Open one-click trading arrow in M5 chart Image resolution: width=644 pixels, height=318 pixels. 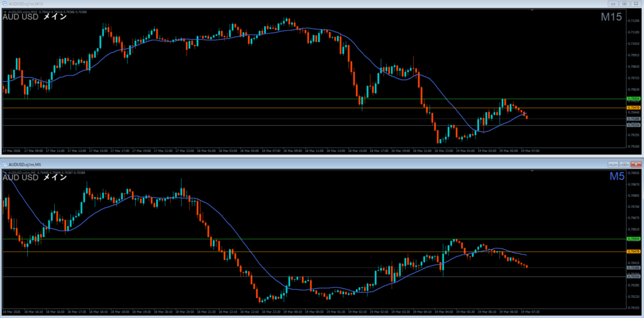pos(4,172)
